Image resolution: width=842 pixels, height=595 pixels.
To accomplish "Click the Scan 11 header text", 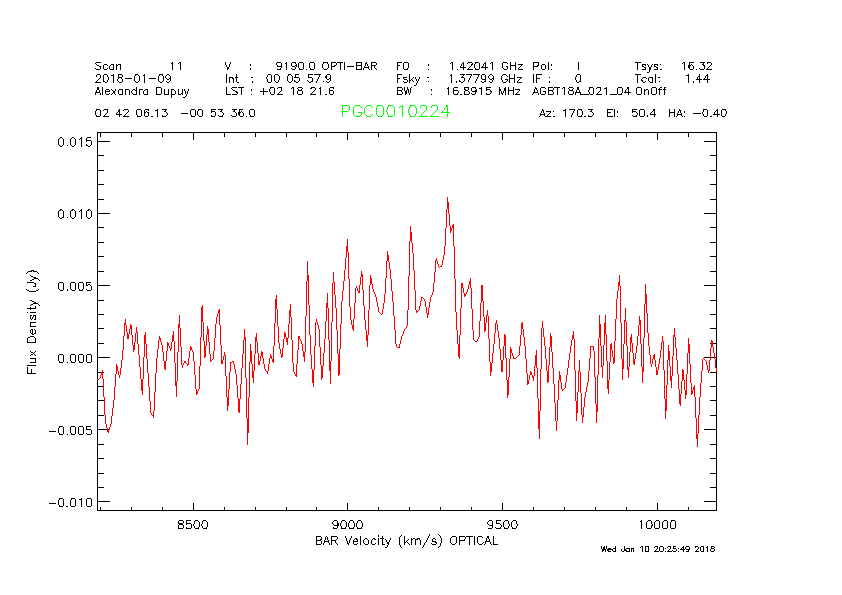I will point(140,66).
